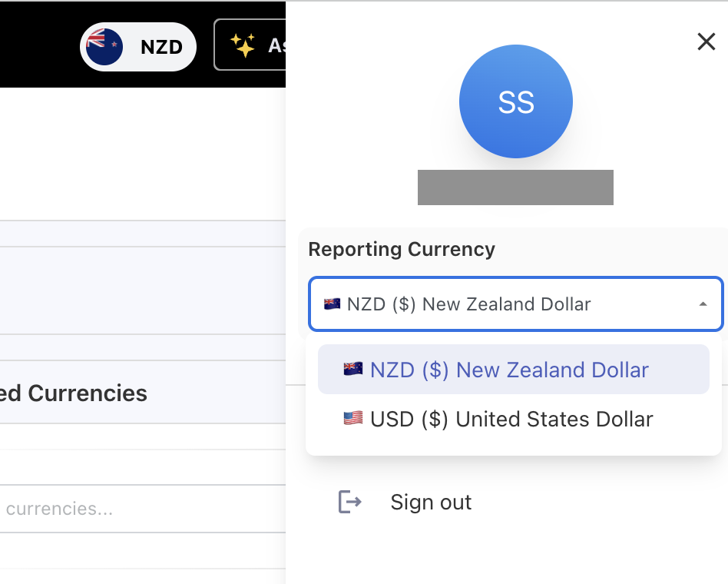Click the flag inside the Reporting Currency field

(332, 304)
